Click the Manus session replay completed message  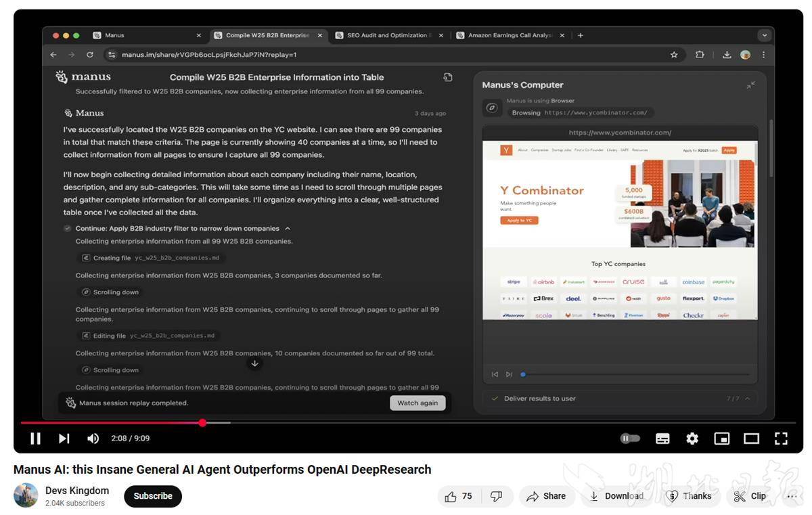[134, 403]
